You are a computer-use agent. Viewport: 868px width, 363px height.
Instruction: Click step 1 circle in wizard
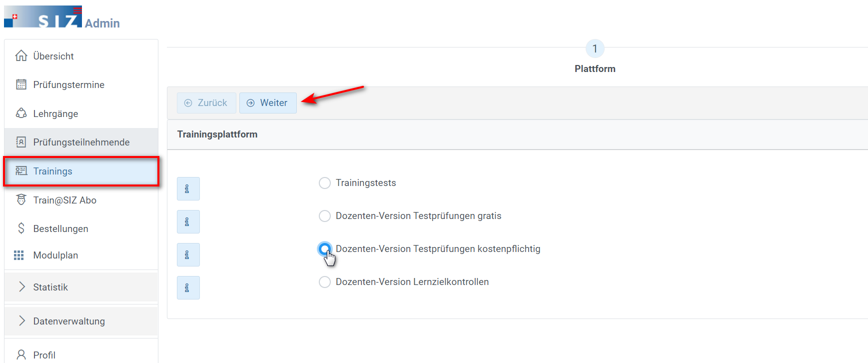(595, 49)
